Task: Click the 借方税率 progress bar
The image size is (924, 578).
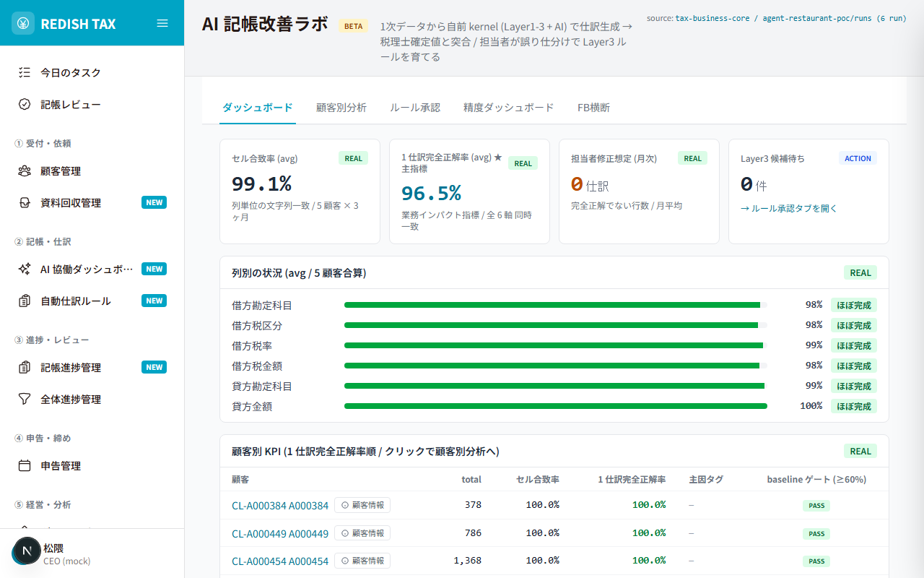Action: (x=556, y=345)
